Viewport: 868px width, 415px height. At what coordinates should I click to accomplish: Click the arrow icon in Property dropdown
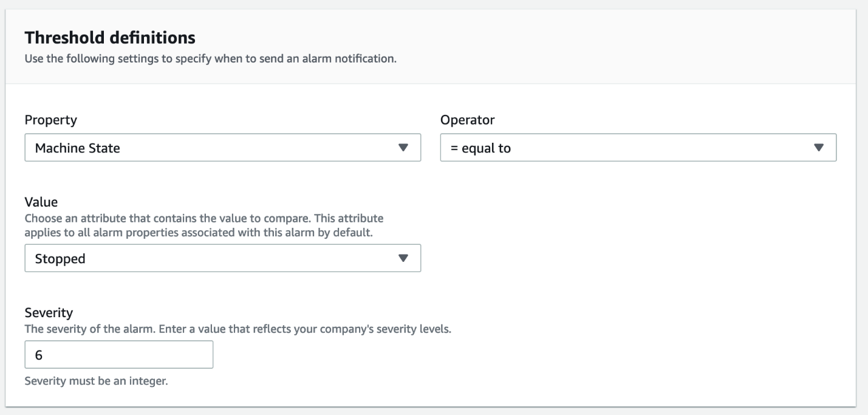402,148
